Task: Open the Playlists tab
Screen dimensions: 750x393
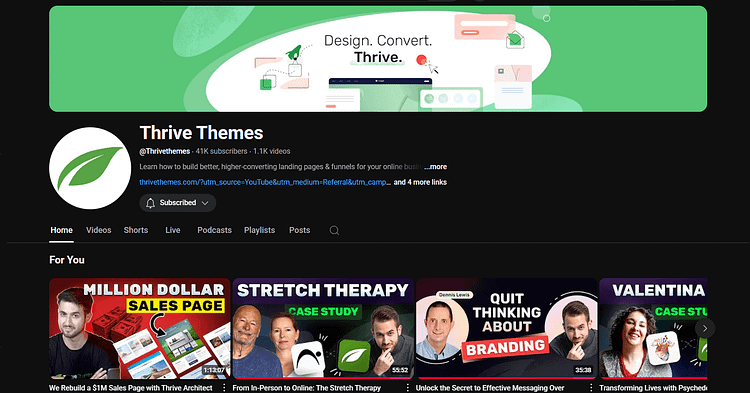Action: 259,230
